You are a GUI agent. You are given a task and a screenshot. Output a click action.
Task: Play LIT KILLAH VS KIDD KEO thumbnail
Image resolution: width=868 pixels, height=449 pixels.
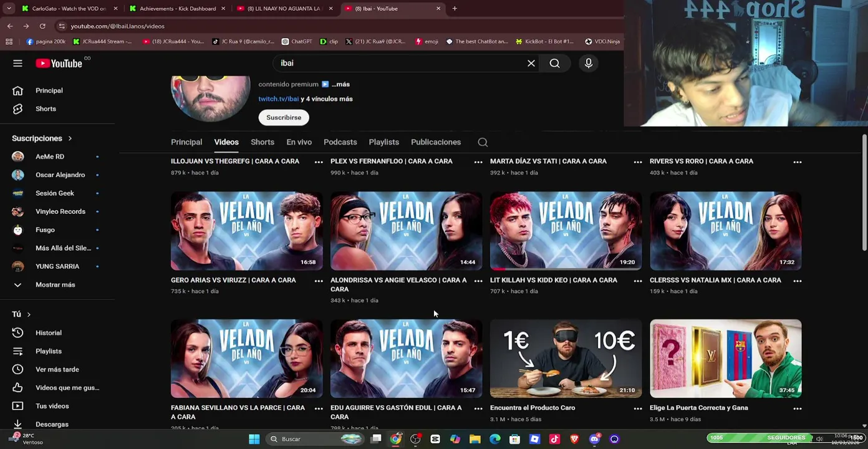click(566, 231)
